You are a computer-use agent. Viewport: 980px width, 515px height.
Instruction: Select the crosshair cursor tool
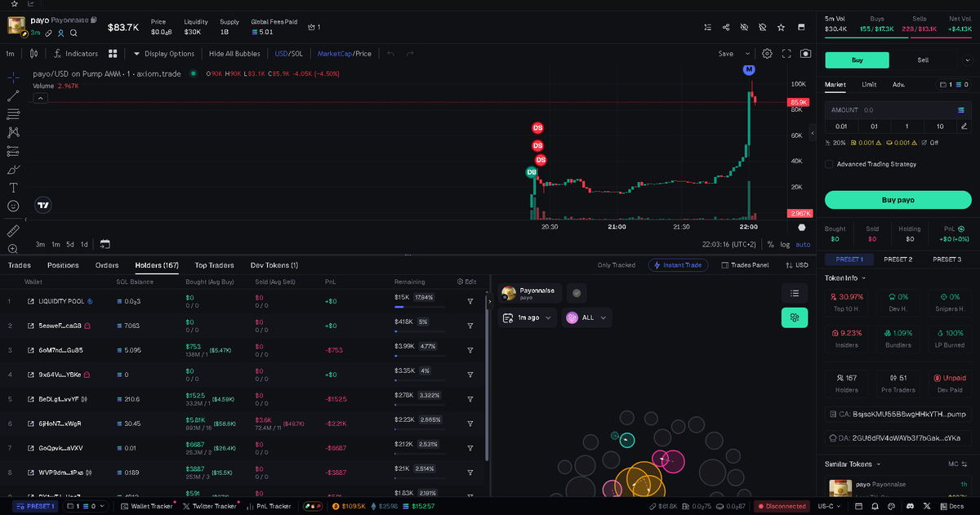[x=13, y=78]
